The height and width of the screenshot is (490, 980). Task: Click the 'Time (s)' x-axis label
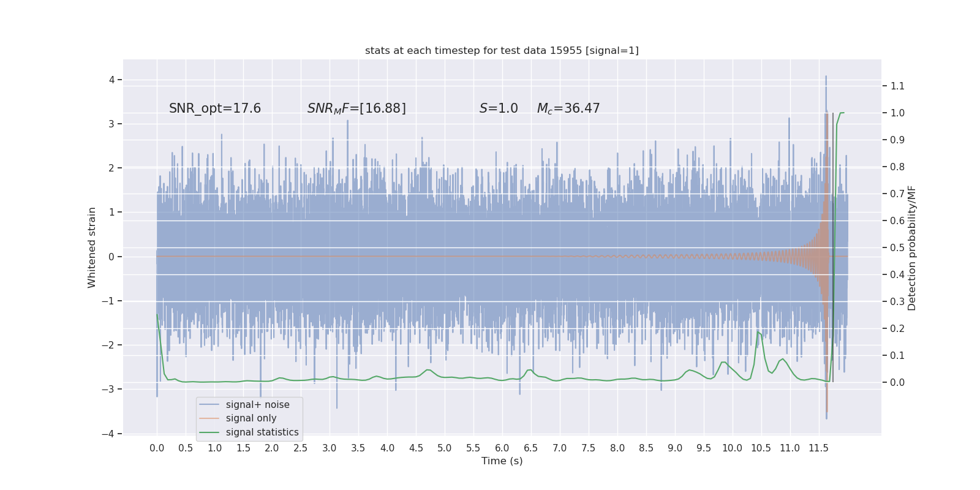pyautogui.click(x=502, y=461)
